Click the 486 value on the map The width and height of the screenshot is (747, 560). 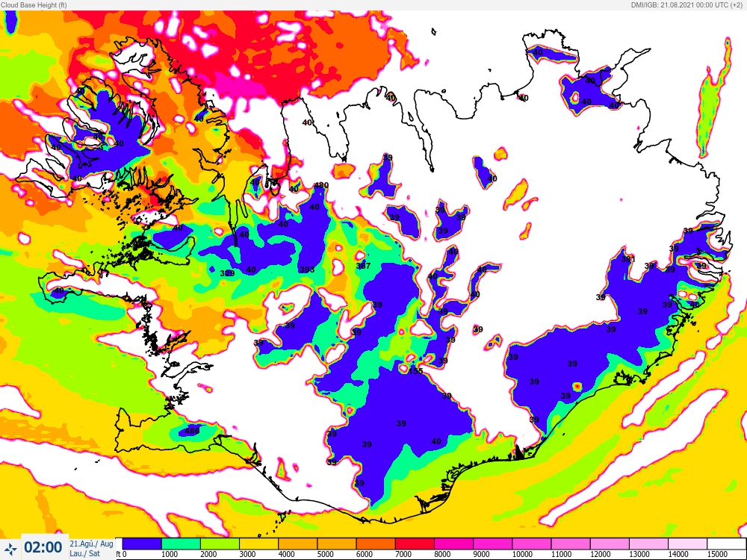point(193,431)
